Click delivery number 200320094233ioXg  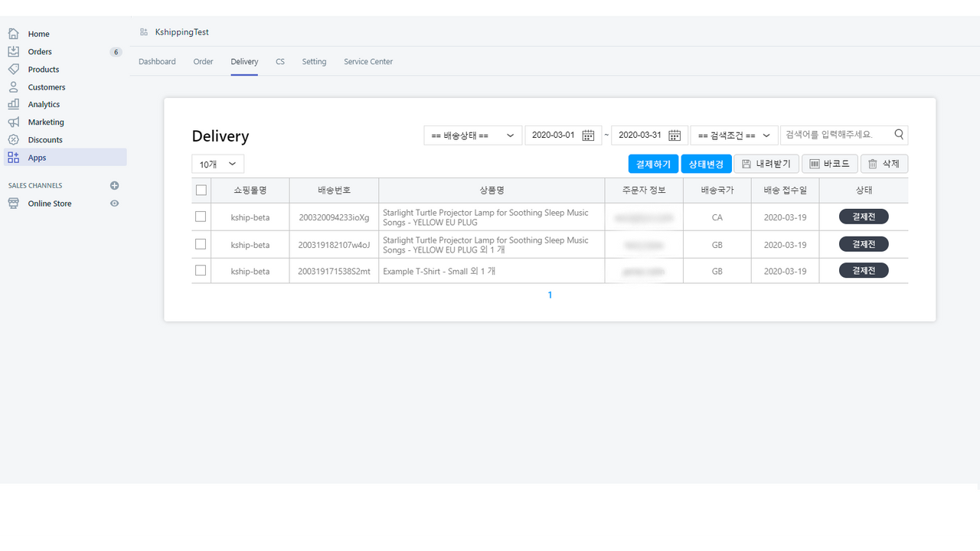pyautogui.click(x=334, y=217)
